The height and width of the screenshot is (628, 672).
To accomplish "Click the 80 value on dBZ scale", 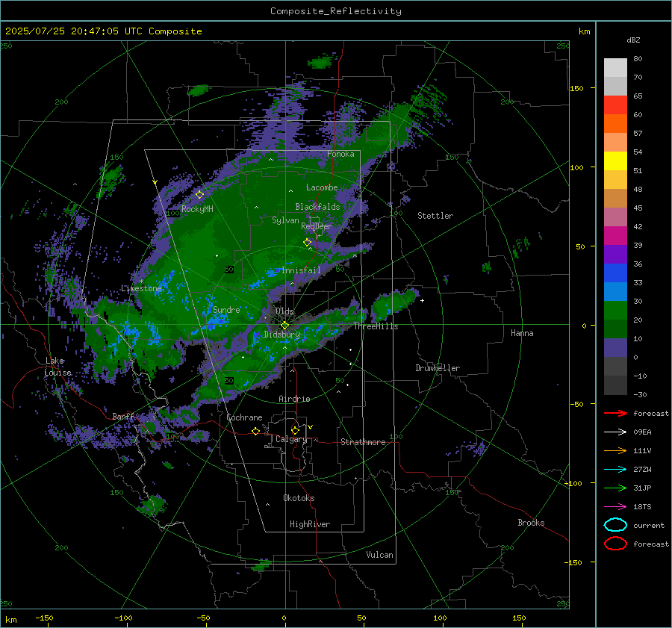I will coord(638,59).
